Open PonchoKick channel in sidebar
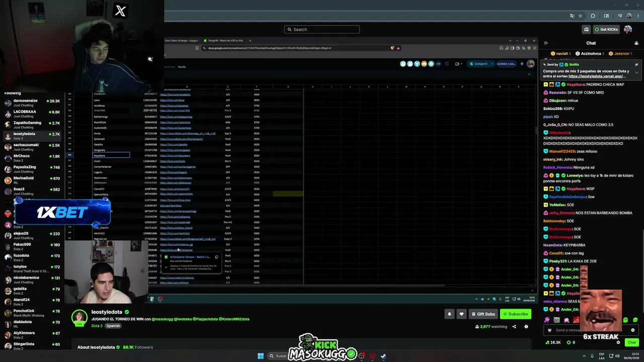Screen dimensions: 644x362 [x=32, y=313]
